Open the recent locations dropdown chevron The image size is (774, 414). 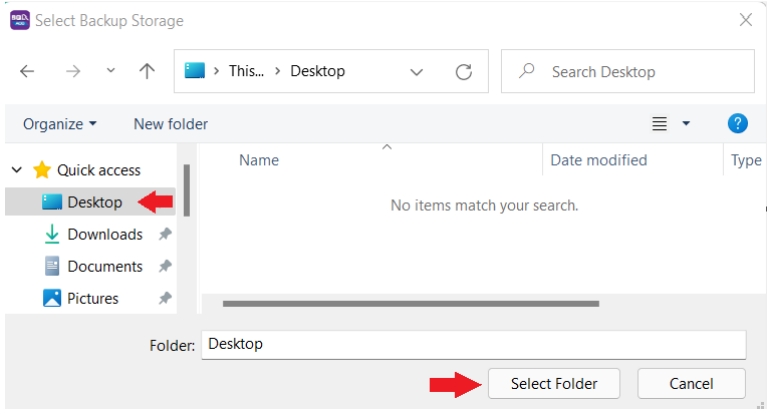[x=111, y=72]
